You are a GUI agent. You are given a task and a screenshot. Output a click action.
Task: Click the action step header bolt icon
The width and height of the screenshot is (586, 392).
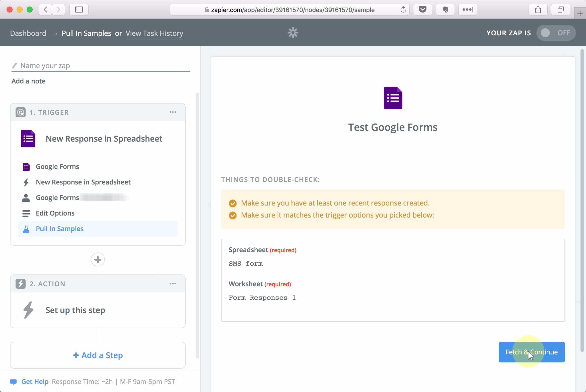click(x=21, y=284)
